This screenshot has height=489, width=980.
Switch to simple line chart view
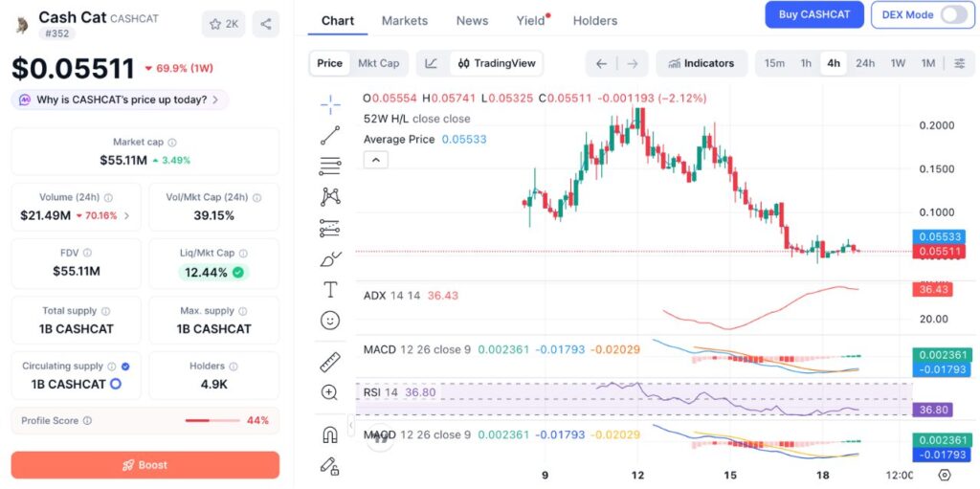(432, 63)
